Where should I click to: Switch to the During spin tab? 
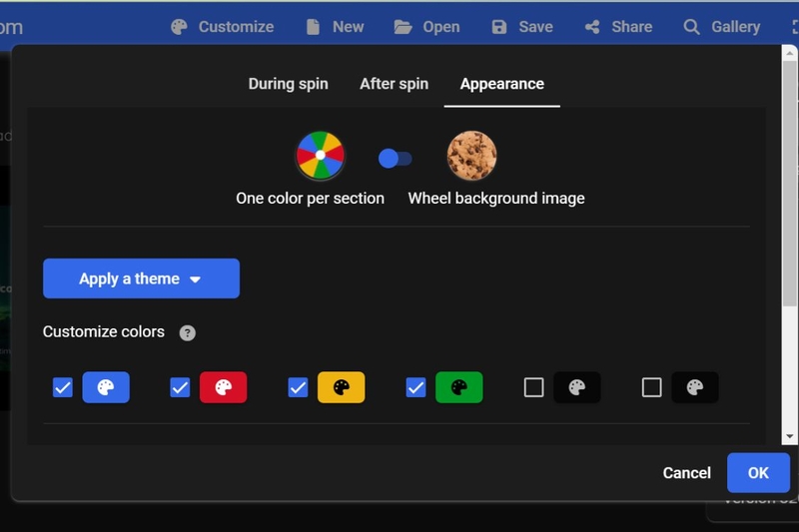tap(288, 84)
